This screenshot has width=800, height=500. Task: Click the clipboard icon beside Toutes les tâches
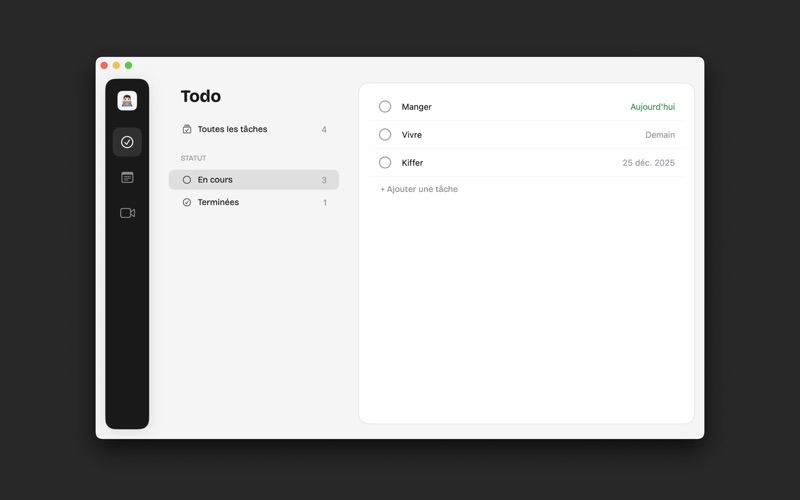pos(187,129)
